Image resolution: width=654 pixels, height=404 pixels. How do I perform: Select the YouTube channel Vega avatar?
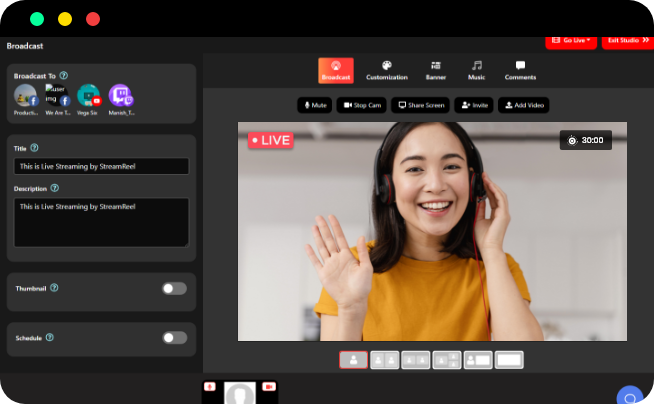click(x=89, y=96)
